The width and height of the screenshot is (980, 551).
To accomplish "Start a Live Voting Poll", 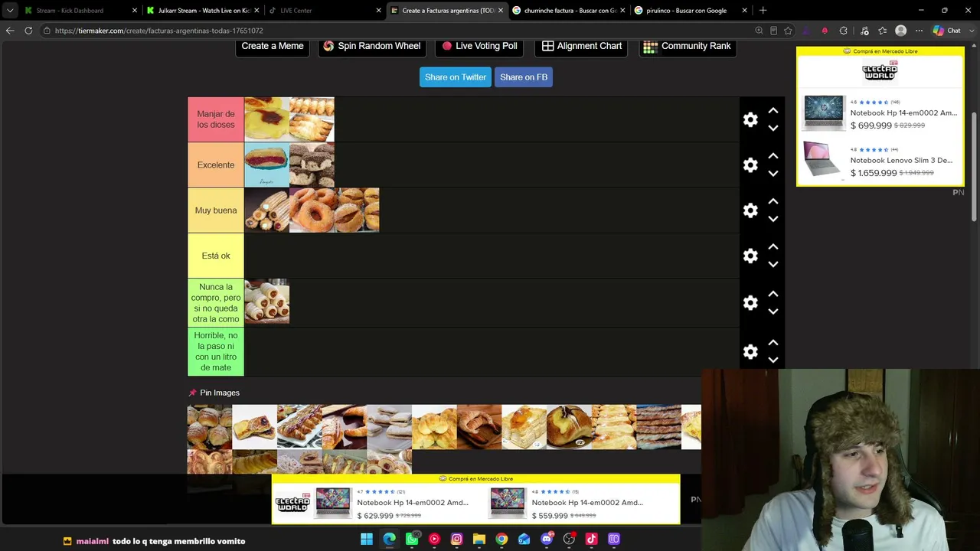I will point(479,46).
